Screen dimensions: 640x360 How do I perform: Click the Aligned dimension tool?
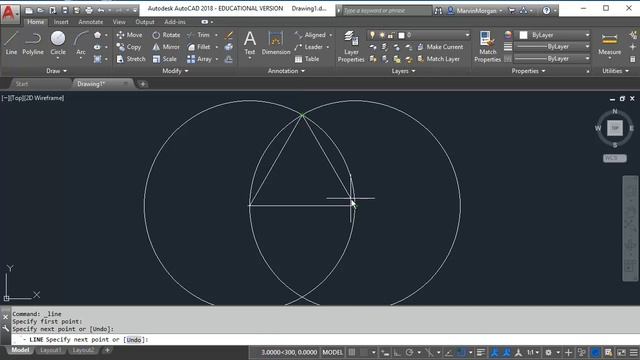coord(310,35)
